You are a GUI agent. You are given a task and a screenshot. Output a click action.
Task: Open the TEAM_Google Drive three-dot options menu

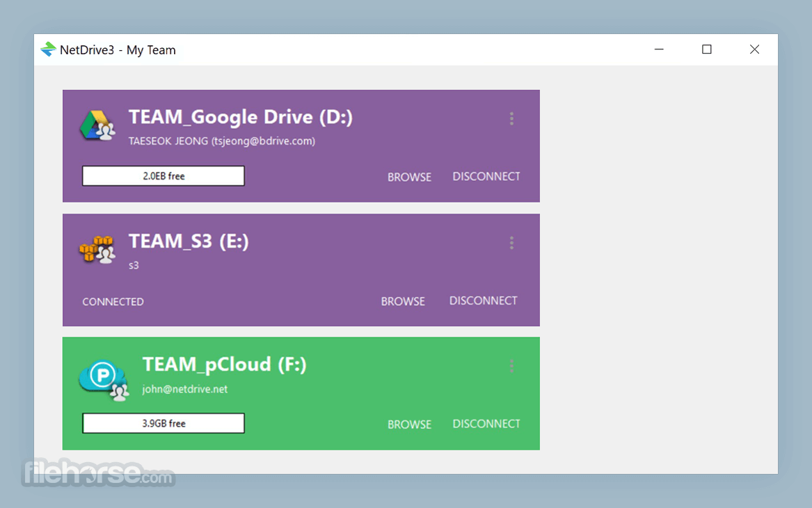coord(511,118)
